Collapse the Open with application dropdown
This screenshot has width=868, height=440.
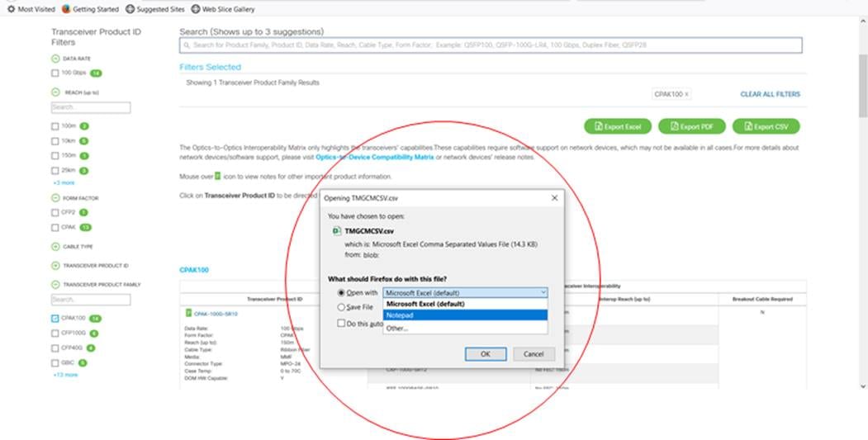pos(543,293)
